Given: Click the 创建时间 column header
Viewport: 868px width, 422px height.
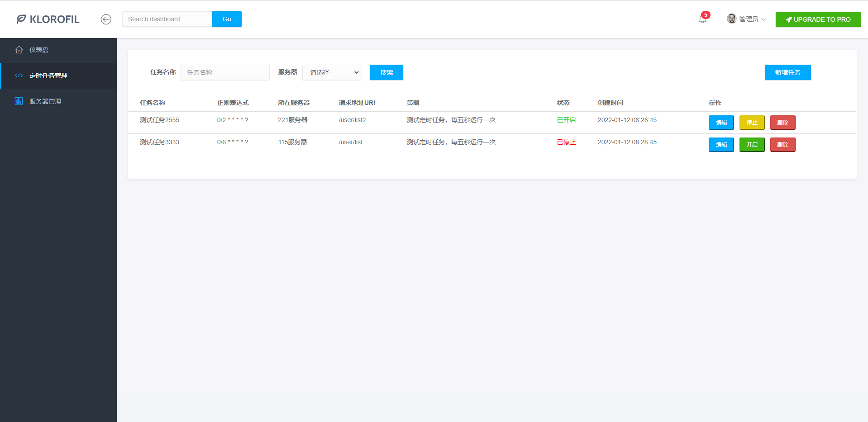Looking at the screenshot, I should click(x=610, y=103).
